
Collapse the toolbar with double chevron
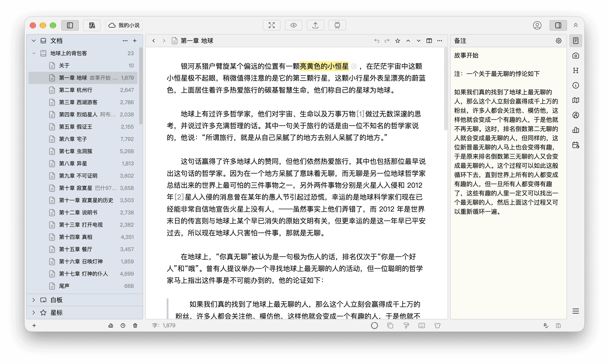[x=576, y=25]
